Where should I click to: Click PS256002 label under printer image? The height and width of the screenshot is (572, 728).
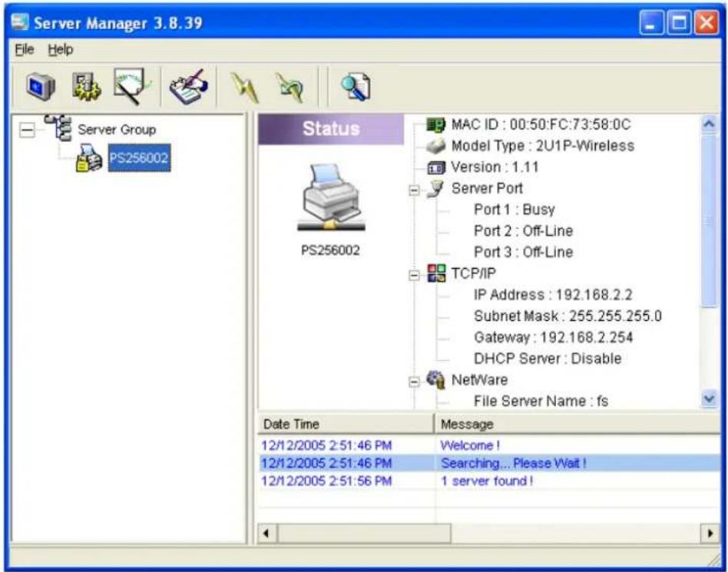coord(330,251)
